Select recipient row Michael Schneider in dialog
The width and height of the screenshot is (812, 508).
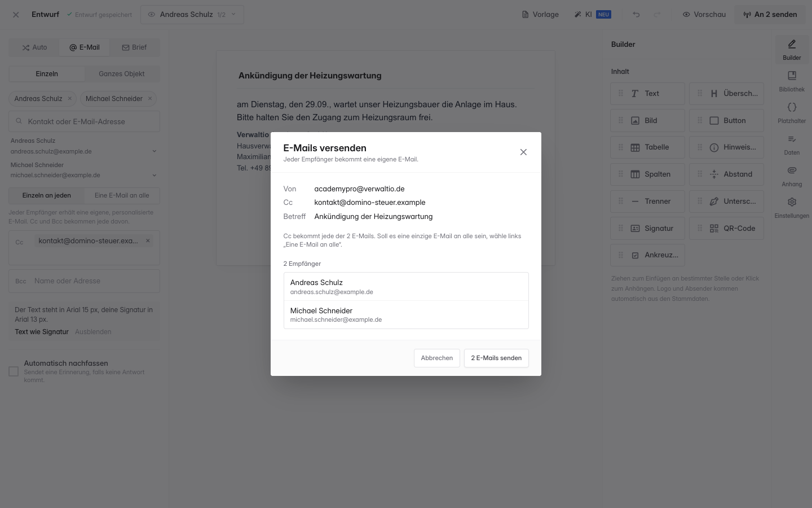pos(406,314)
